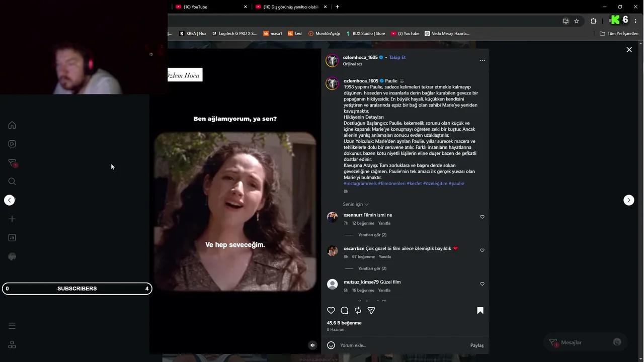This screenshot has width=644, height=362.
Task: Reply to mutsuz_kimse79's comment
Action: (x=384, y=291)
